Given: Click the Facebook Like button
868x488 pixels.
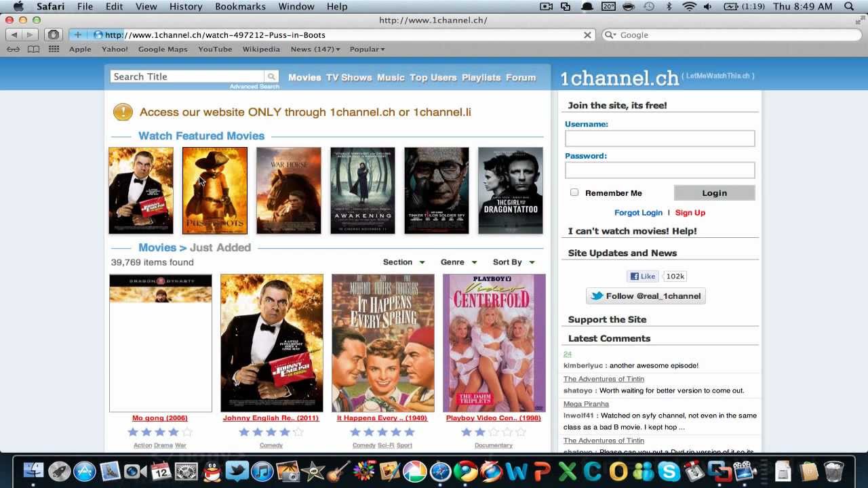Looking at the screenshot, I should pos(642,276).
